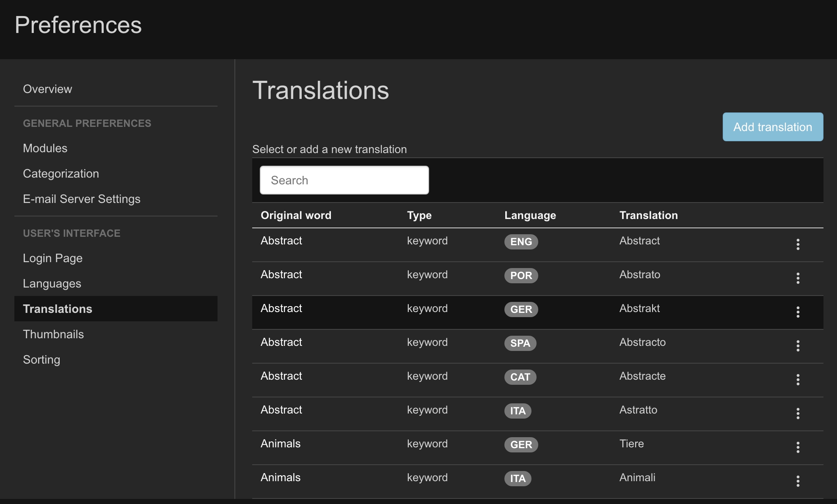
Task: Open three-dot menu for Abstrato translation
Action: point(798,278)
